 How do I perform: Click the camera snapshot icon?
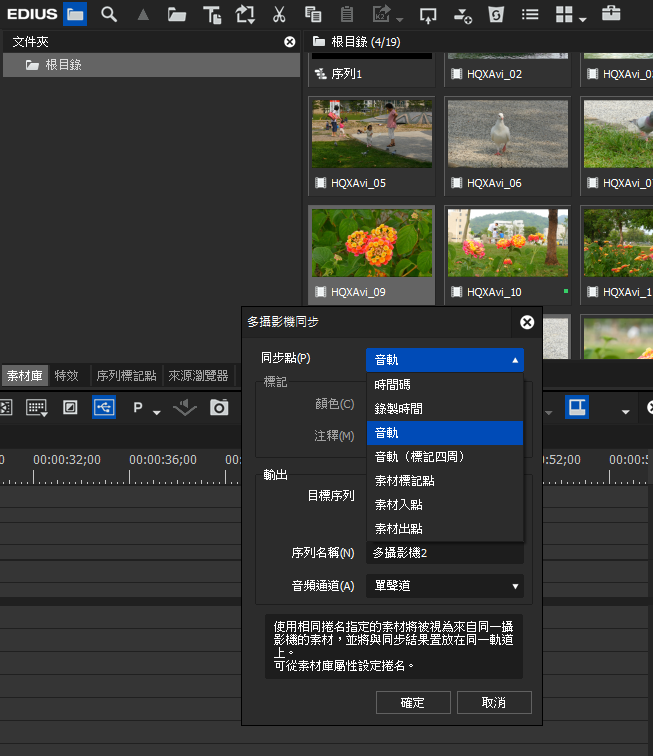coord(219,408)
